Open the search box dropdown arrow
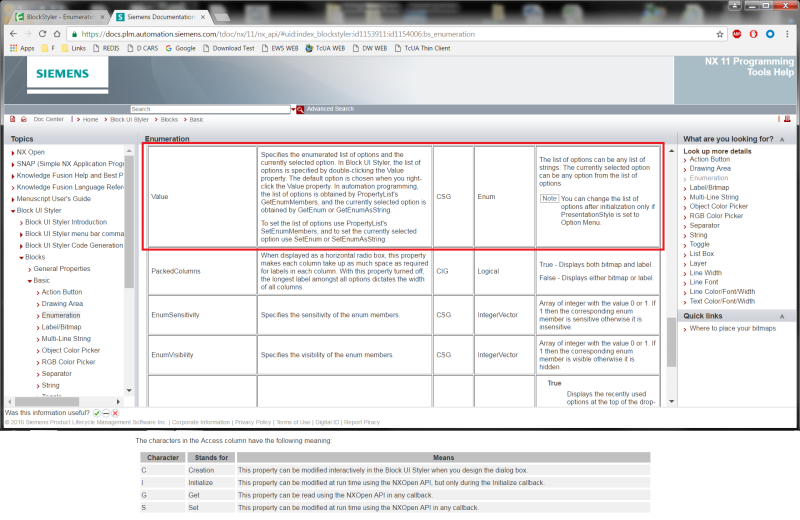 [x=293, y=109]
